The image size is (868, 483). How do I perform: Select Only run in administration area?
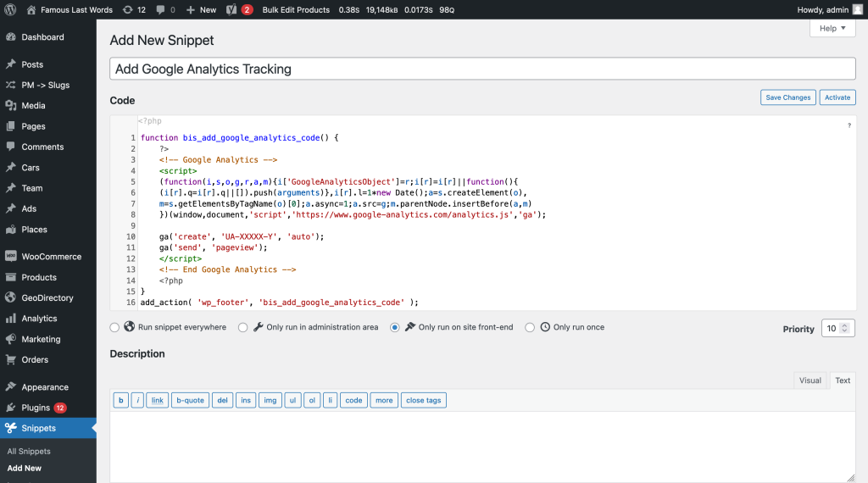click(243, 328)
